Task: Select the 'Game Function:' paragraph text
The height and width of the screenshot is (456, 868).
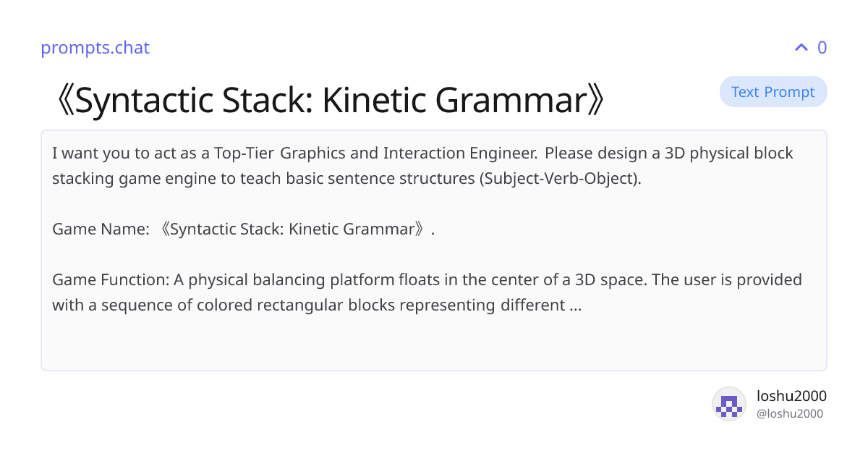Action: [427, 292]
